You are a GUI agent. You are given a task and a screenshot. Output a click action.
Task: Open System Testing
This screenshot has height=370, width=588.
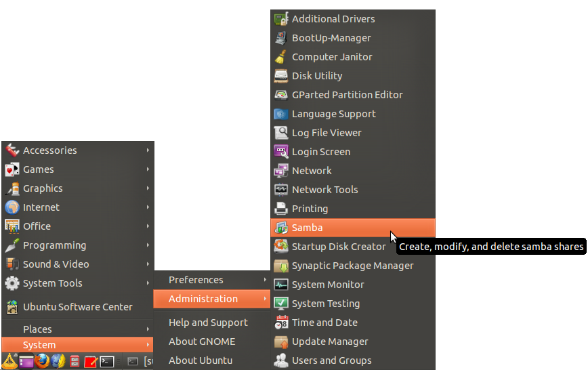tap(352, 304)
